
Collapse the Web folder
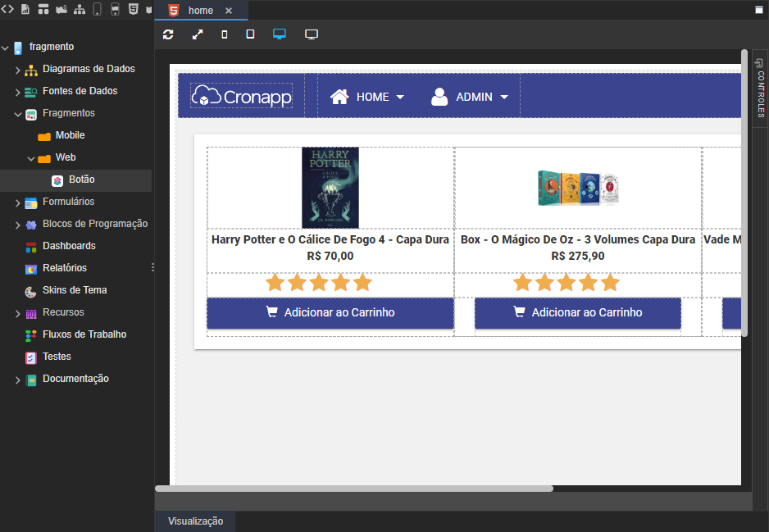point(31,159)
